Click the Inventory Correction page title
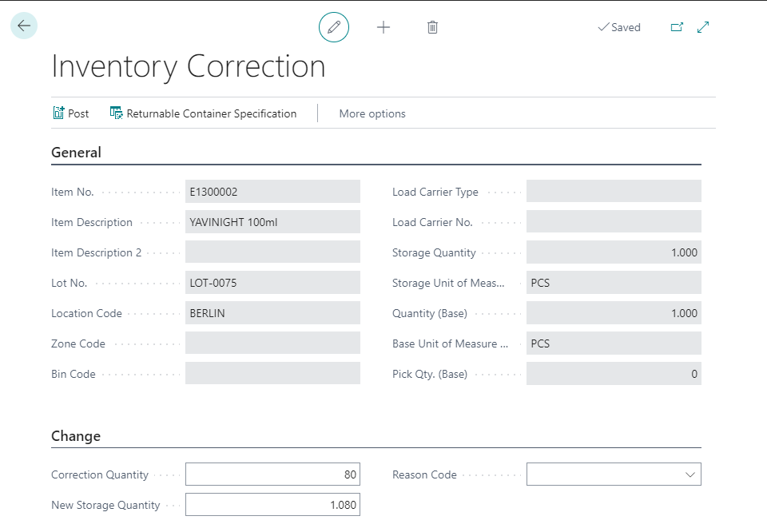Screen dimensions: 767x532 click(189, 66)
